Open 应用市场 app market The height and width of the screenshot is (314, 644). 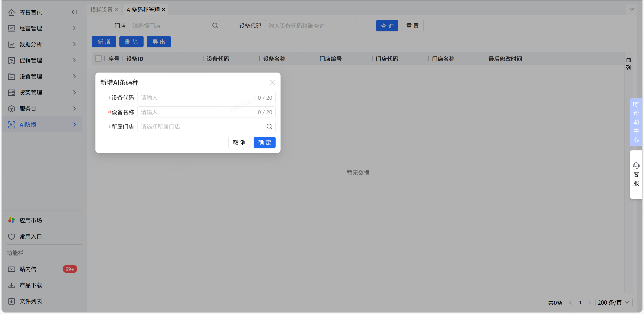(x=30, y=220)
